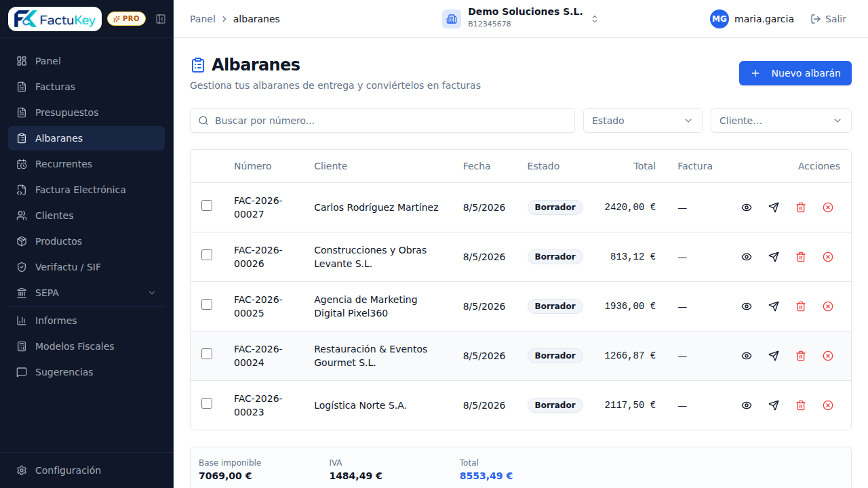Open the Cliente filter dropdown
The height and width of the screenshot is (488, 868).
tap(781, 121)
